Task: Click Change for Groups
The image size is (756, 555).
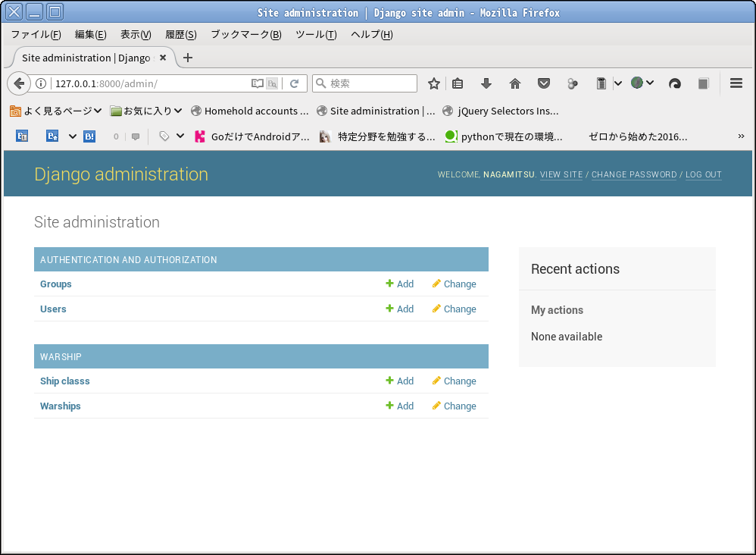Action: tap(455, 284)
